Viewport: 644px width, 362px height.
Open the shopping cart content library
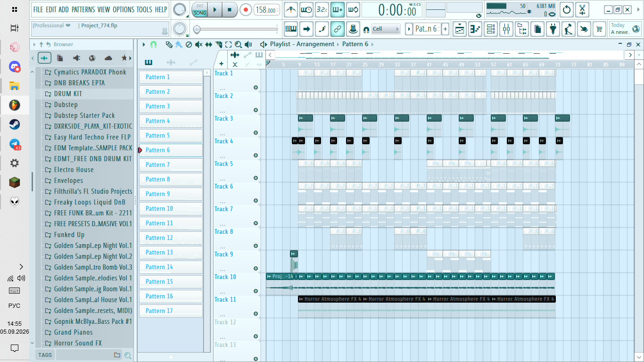coord(599,29)
